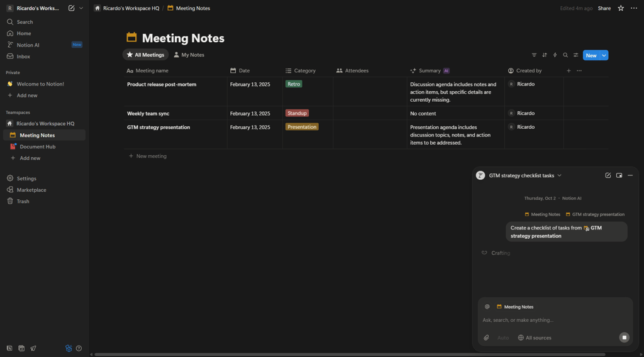The image size is (644, 357).
Task: Open Product release post-mortem meeting
Action: point(162,84)
